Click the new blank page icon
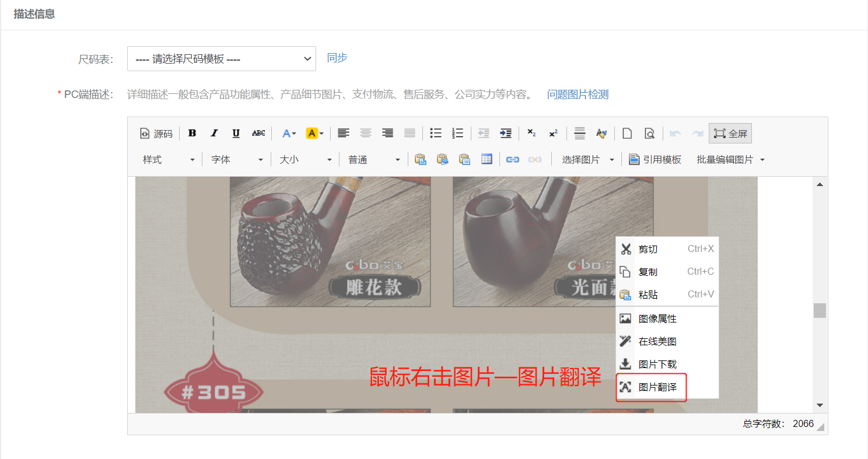Image resolution: width=868 pixels, height=459 pixels. pos(627,134)
